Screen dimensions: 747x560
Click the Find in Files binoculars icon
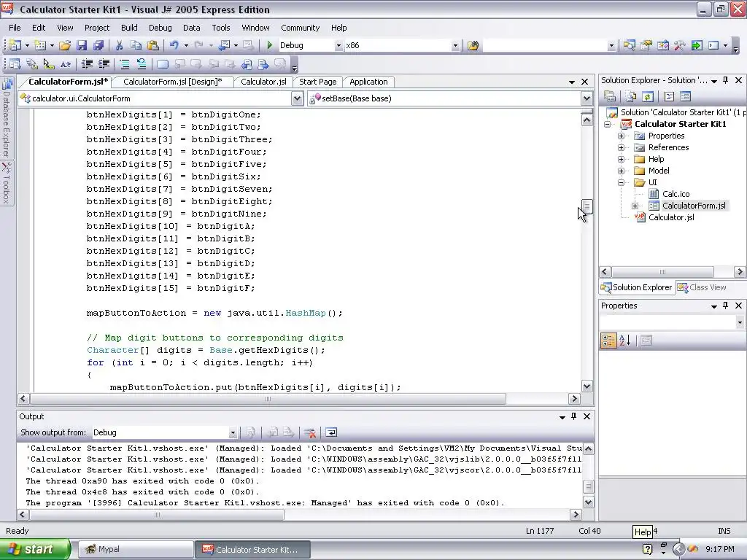tap(473, 45)
